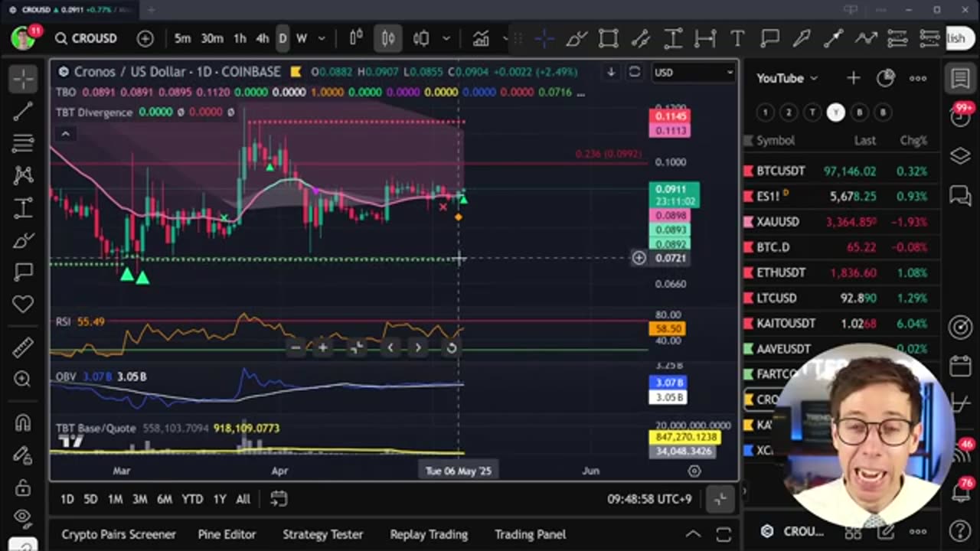Open the Crypto Pairs Screener tab

pos(119,534)
